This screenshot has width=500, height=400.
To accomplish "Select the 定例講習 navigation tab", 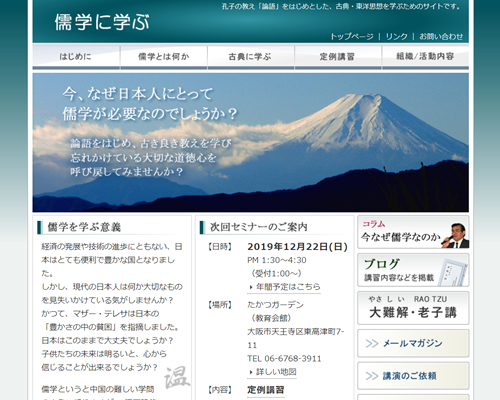I will click(338, 57).
